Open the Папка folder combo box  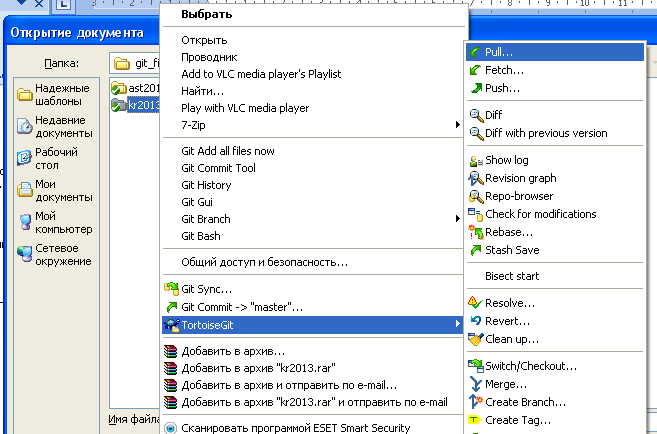point(136,63)
